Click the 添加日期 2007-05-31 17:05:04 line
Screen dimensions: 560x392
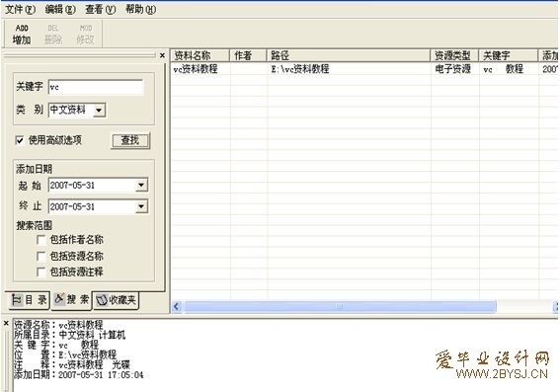coord(78,374)
